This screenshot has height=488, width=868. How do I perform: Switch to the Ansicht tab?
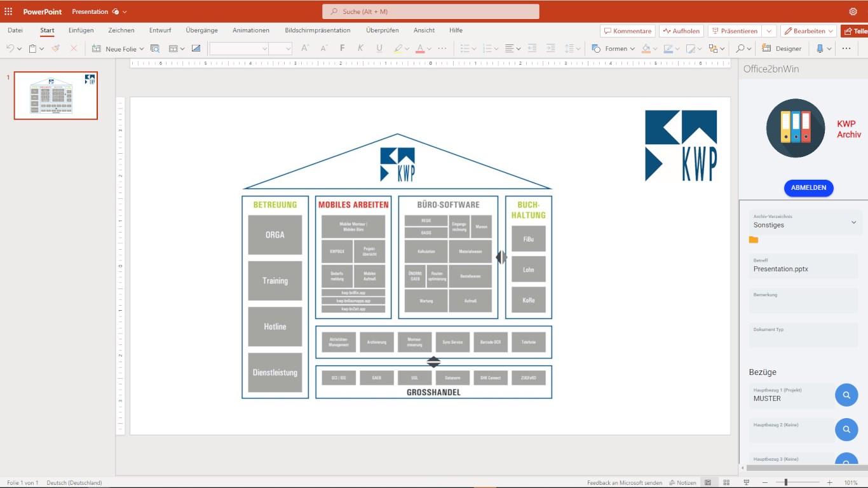click(x=424, y=30)
